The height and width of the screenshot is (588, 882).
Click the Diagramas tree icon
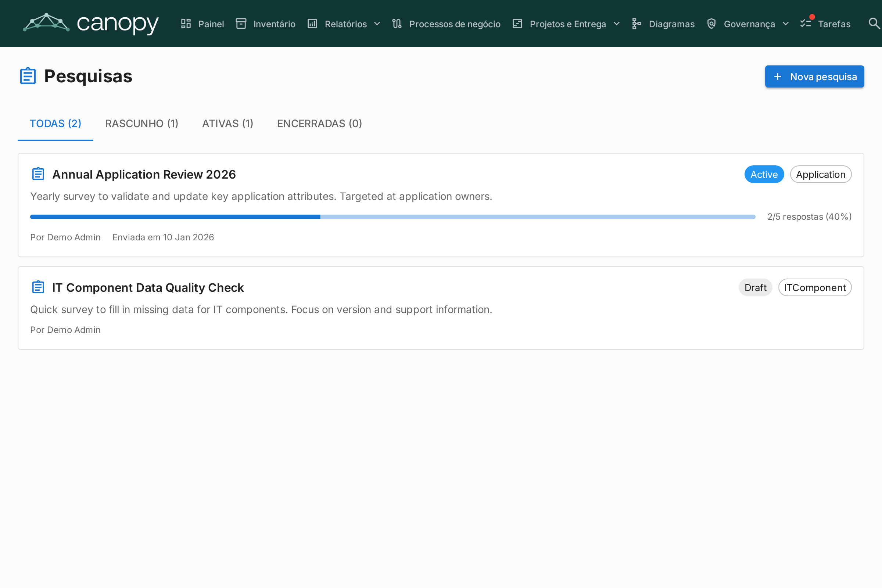[637, 24]
